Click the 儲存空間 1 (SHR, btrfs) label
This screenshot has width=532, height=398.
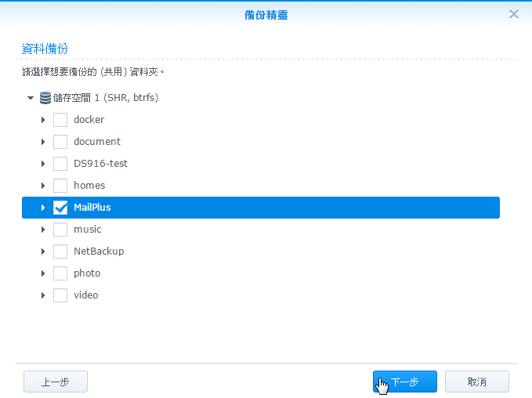(x=106, y=98)
